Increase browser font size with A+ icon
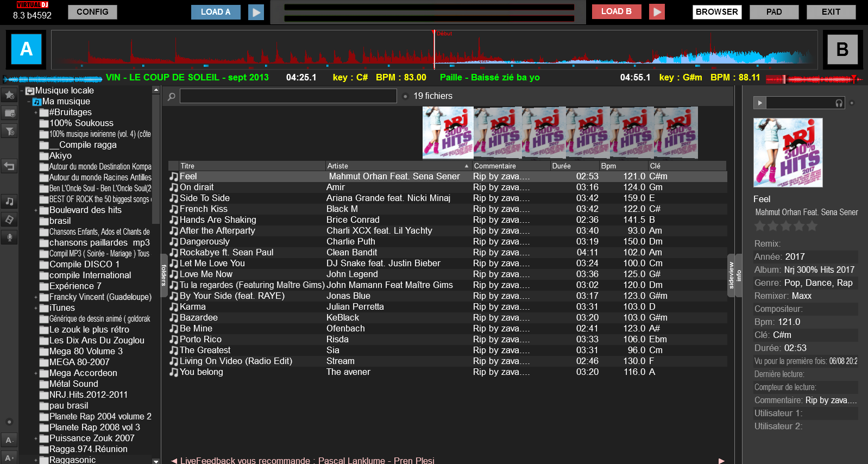Viewport: 868px width, 464px height. 9,457
